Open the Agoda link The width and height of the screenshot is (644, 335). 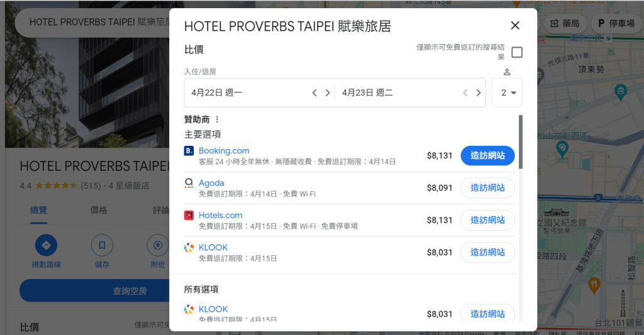tap(211, 183)
